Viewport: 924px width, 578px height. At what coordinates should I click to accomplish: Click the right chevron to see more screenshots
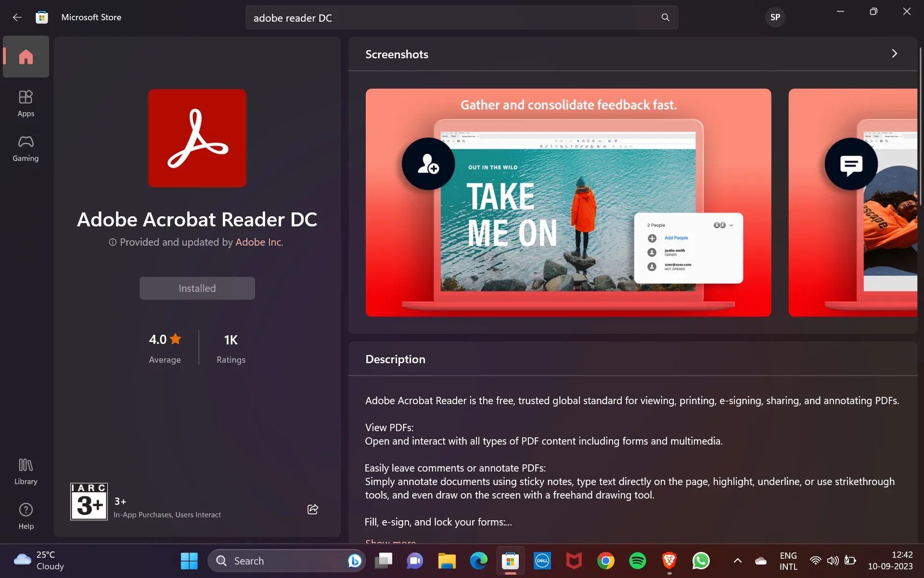(x=895, y=53)
